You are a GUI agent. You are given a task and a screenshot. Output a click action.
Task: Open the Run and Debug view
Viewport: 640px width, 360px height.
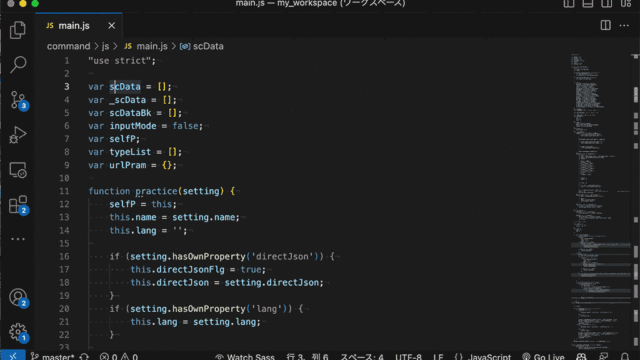coord(18,135)
